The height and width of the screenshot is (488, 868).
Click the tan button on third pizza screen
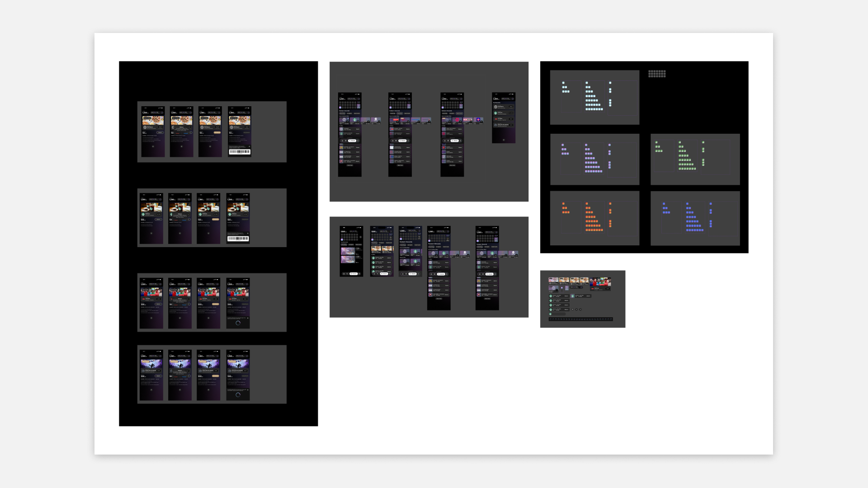(x=217, y=132)
